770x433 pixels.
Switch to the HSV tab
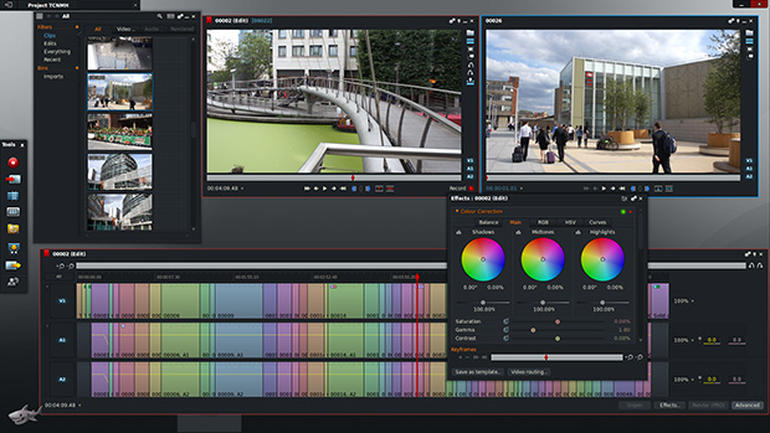coord(570,222)
